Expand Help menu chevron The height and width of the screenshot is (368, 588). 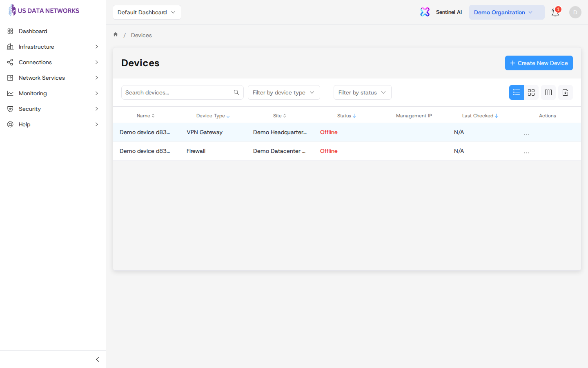(97, 124)
